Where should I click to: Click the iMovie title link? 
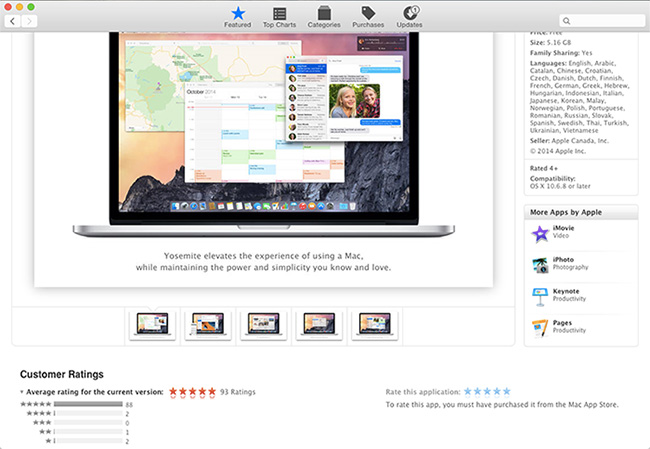[x=563, y=228]
